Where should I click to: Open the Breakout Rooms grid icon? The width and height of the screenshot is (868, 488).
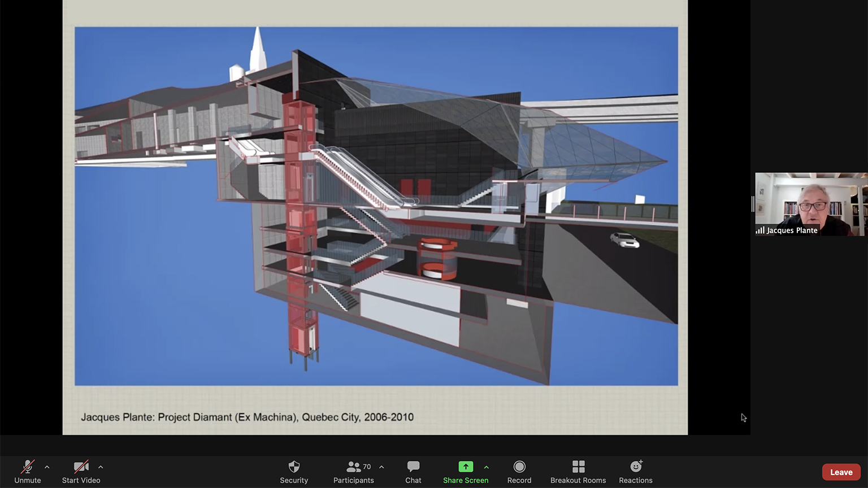[x=578, y=467]
